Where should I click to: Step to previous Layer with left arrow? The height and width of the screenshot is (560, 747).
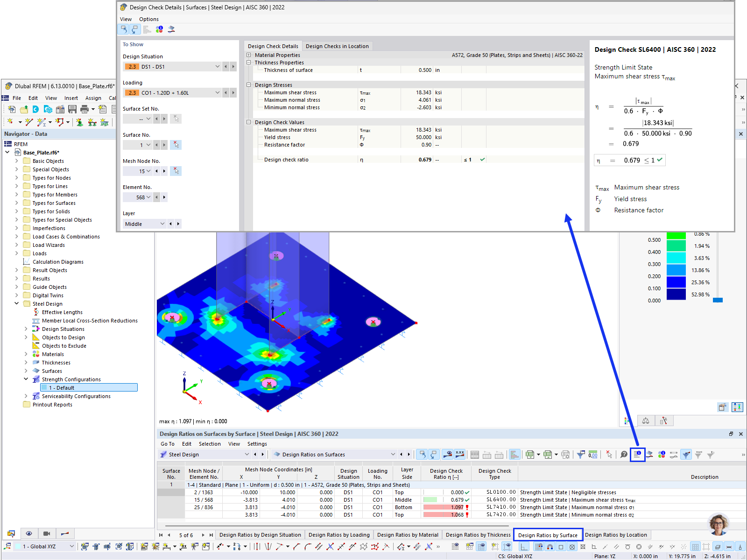(x=171, y=224)
